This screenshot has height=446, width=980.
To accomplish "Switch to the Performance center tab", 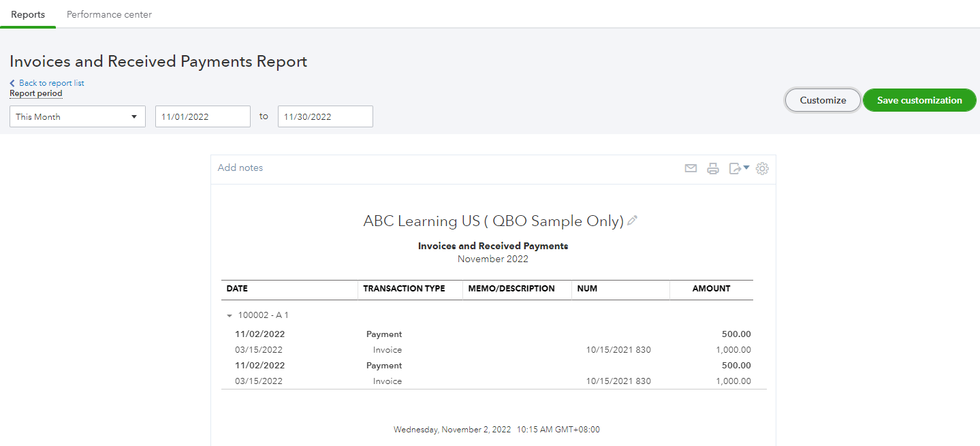I will coord(109,14).
